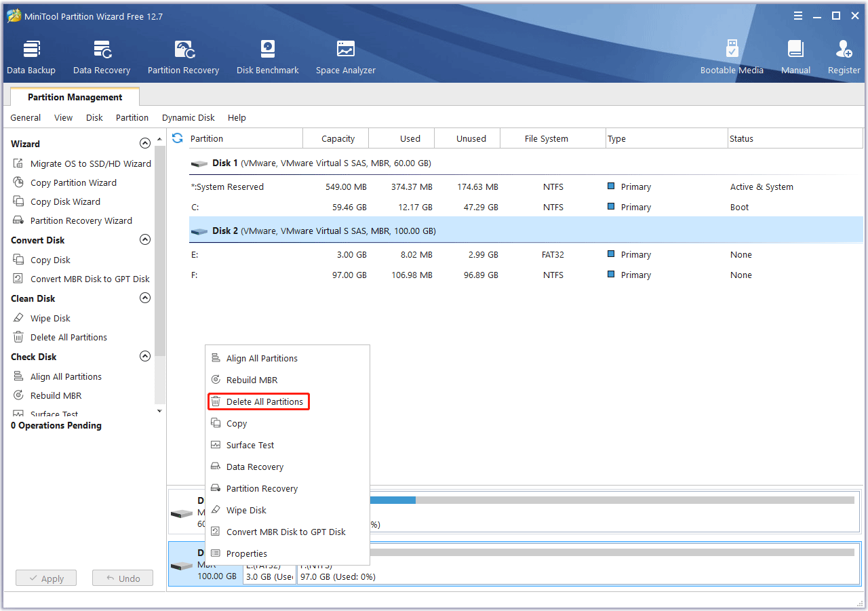
Task: Select the E: partition row
Action: click(526, 254)
